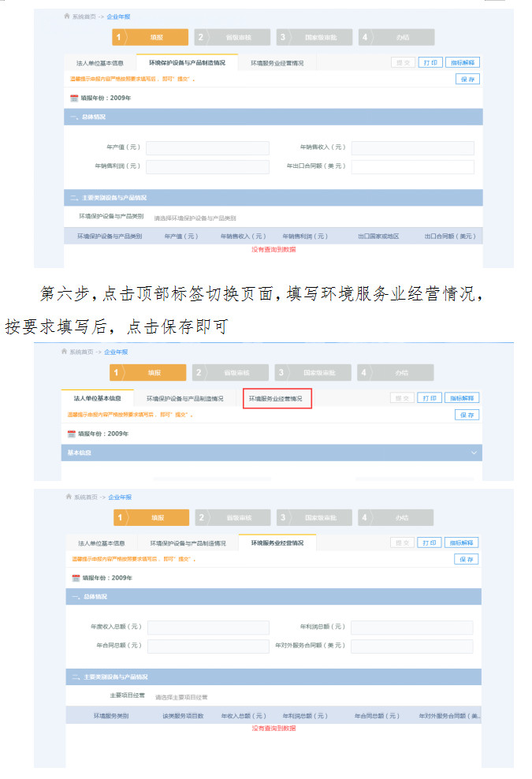Click the 企业年报 breadcrumb link in the top screenshot
The width and height of the screenshot is (532, 779).
click(117, 16)
